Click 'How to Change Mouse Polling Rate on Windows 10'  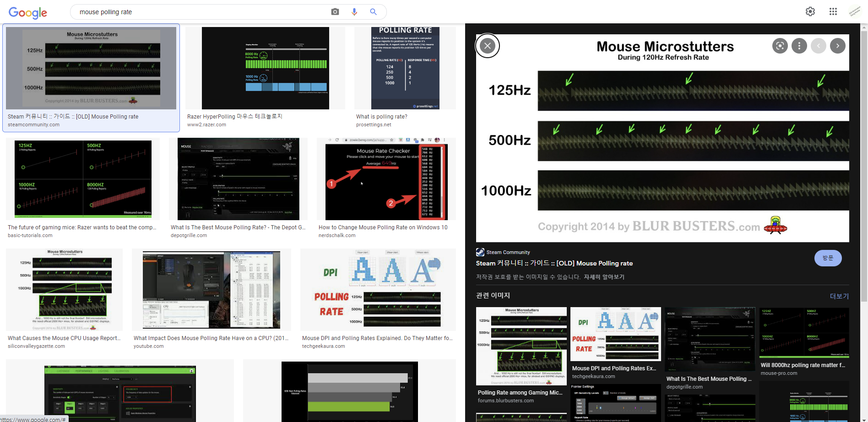pyautogui.click(x=383, y=227)
